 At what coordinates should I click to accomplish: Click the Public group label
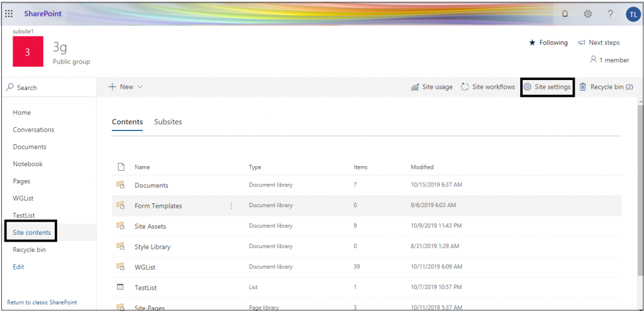tap(72, 62)
